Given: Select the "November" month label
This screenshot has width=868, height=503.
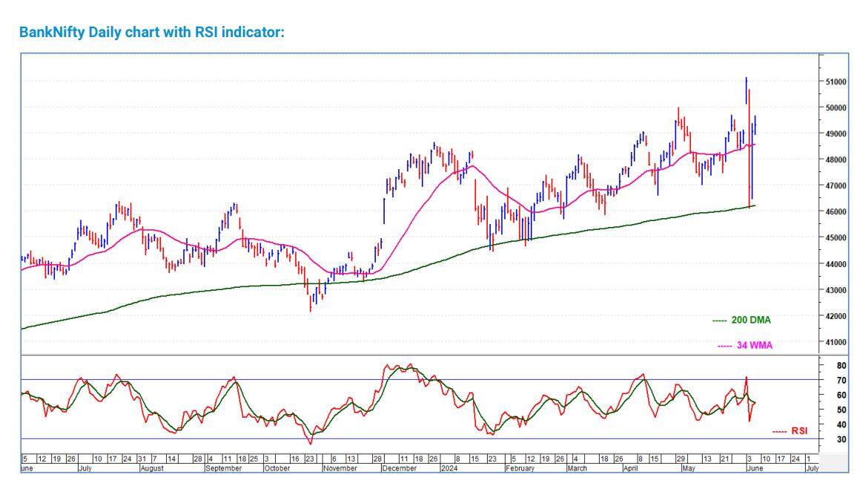Looking at the screenshot, I should click(340, 469).
